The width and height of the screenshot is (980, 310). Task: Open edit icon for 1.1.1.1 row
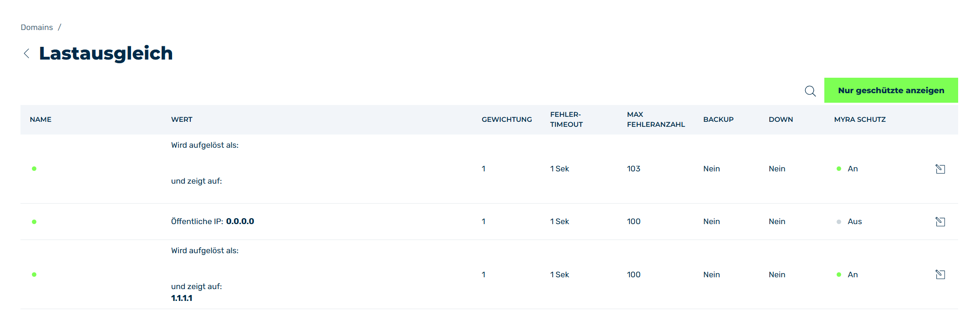940,275
